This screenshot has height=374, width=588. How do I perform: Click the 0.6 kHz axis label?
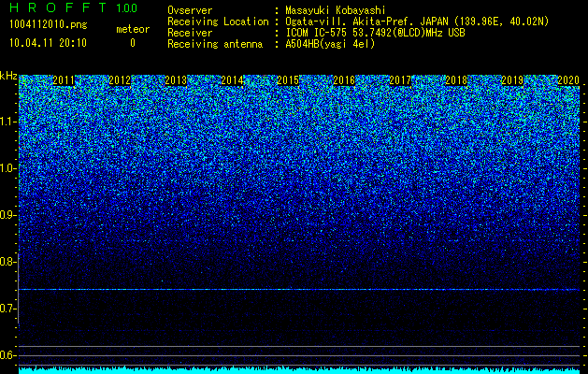point(7,355)
